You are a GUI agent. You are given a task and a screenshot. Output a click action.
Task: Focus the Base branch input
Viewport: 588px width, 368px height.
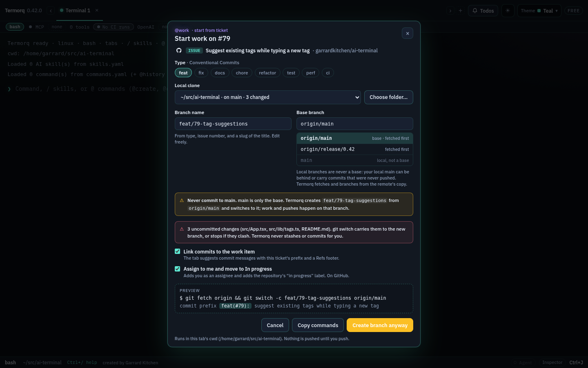click(355, 124)
